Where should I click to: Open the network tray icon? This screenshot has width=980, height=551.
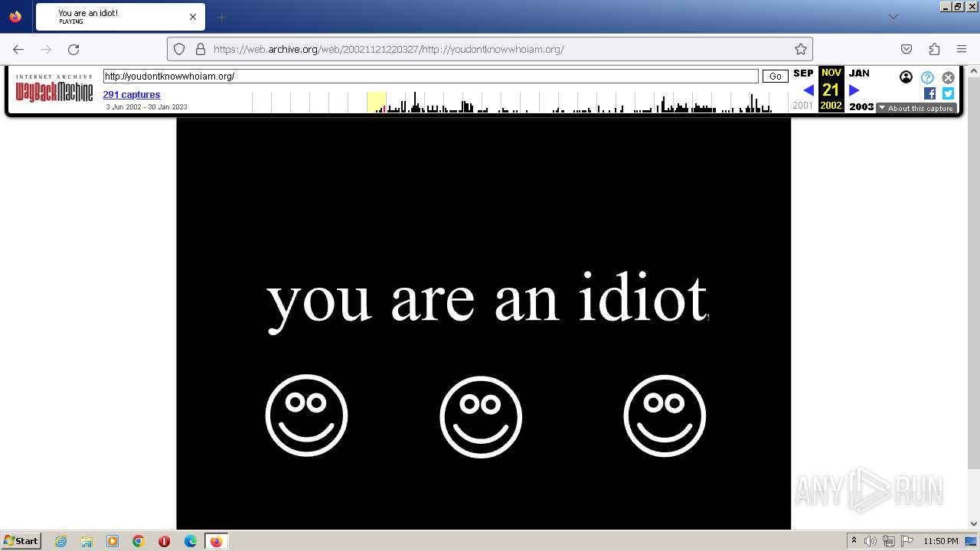click(889, 541)
